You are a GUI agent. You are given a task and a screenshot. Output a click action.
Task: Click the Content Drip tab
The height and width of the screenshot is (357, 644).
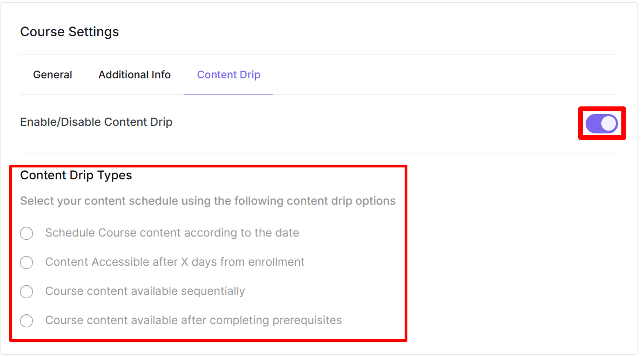(x=228, y=75)
